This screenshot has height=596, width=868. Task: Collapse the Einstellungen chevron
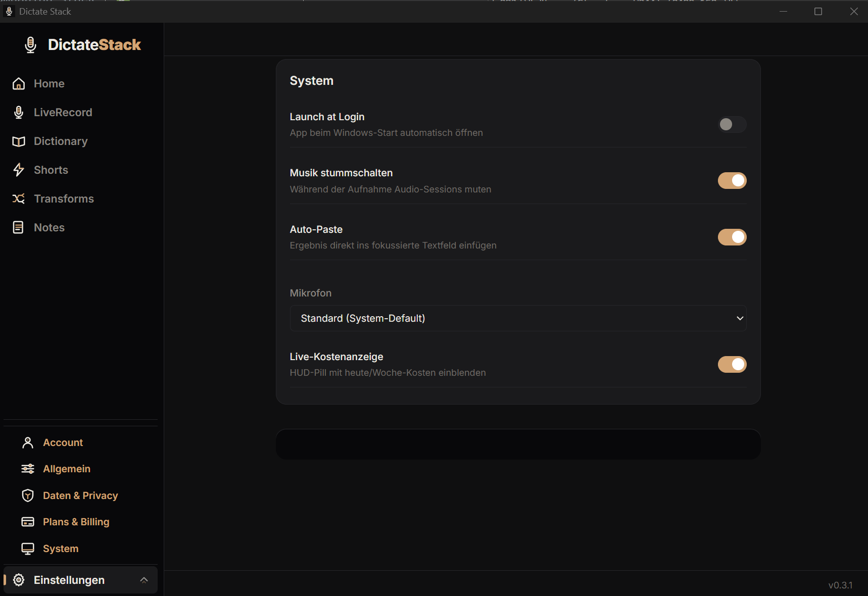(x=144, y=580)
